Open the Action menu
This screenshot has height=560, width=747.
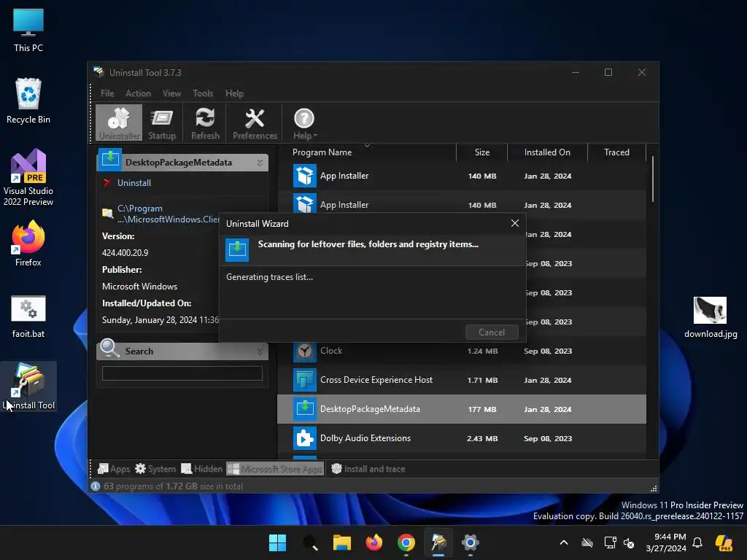click(x=138, y=93)
